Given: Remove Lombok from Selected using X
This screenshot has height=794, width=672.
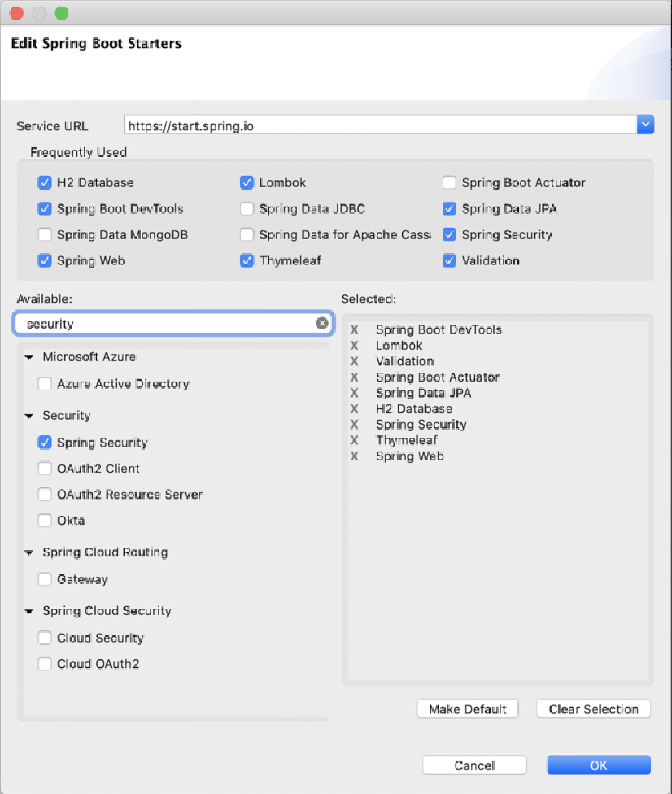Looking at the screenshot, I should (x=354, y=346).
